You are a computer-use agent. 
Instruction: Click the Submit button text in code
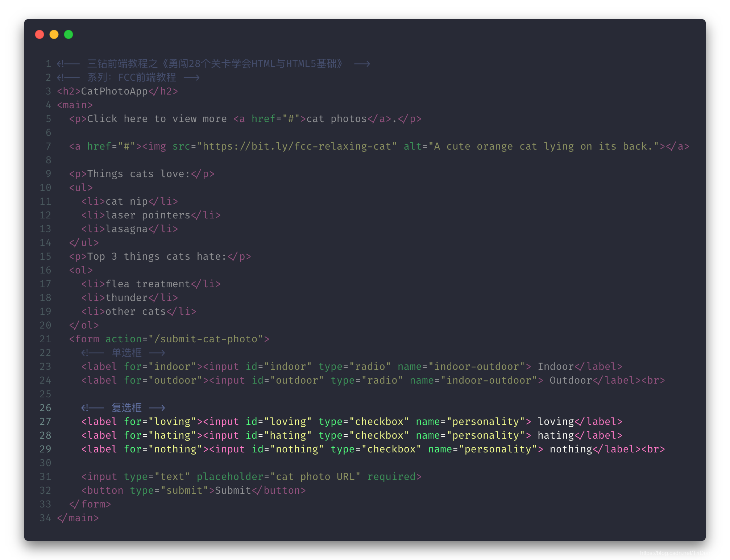[233, 490]
